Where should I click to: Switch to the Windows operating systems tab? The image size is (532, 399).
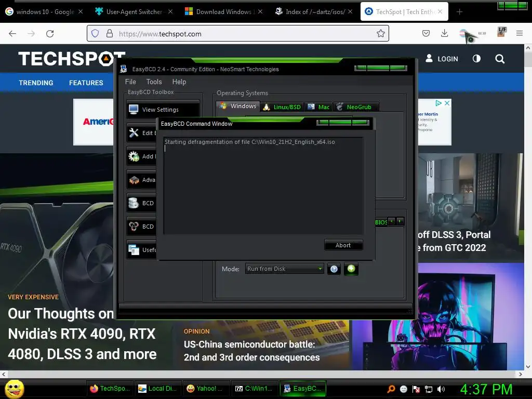tap(238, 106)
